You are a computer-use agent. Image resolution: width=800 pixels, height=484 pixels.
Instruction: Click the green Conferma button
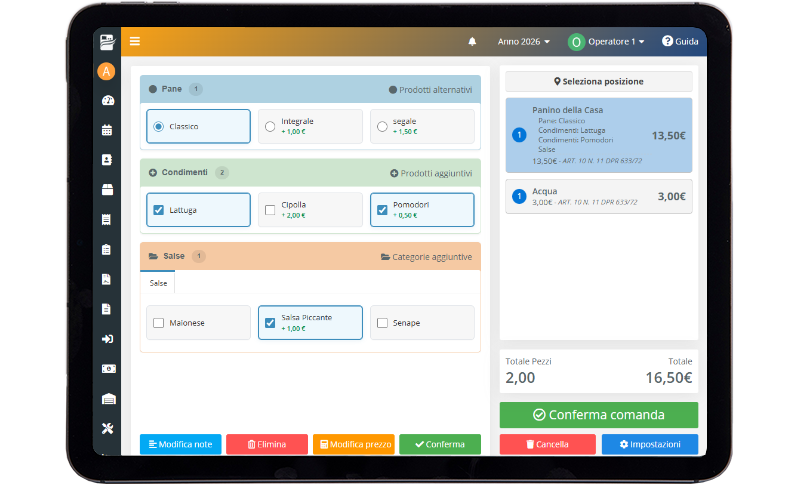coord(440,444)
